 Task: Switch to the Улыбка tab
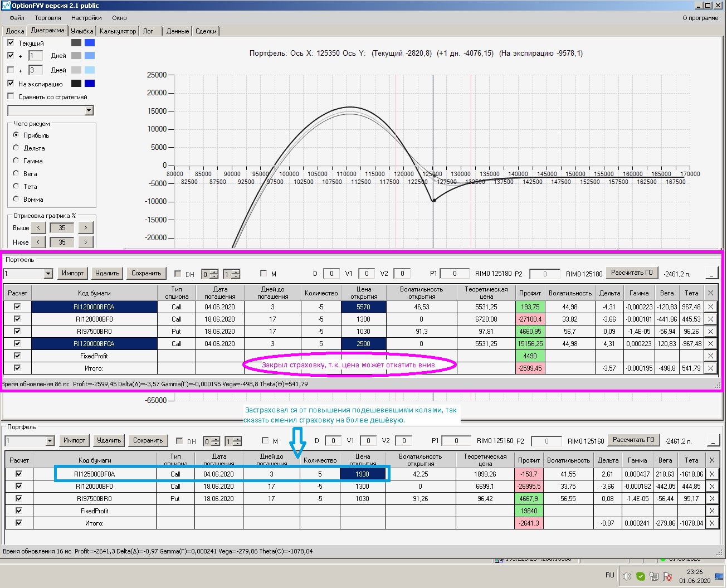coord(82,31)
